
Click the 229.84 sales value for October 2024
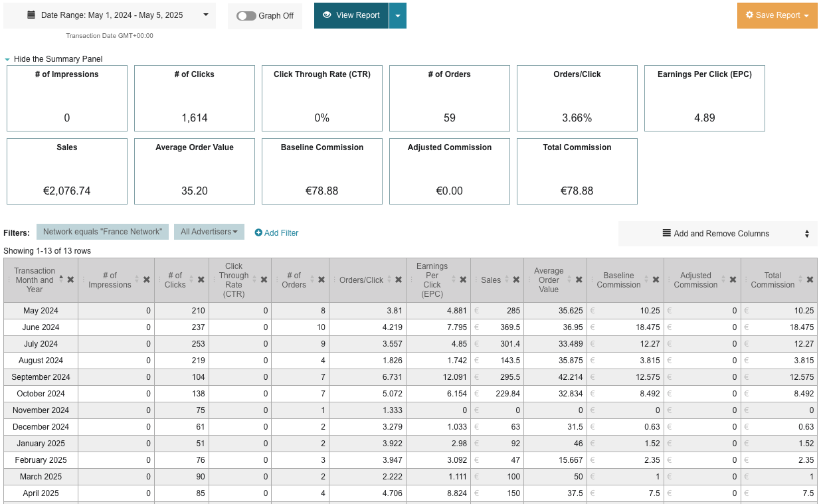507,394
